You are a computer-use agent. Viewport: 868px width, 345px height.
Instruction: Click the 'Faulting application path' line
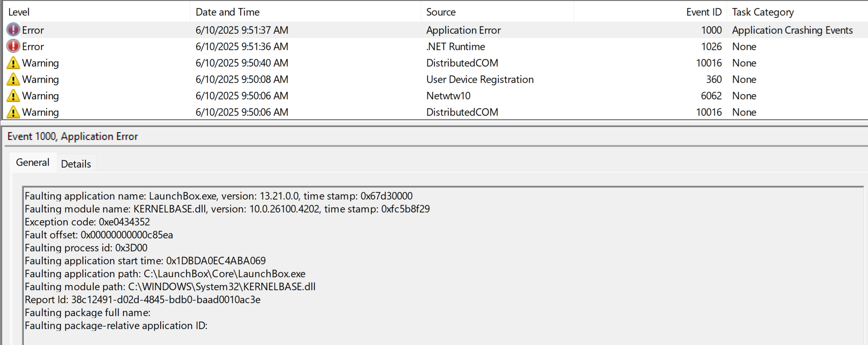165,274
